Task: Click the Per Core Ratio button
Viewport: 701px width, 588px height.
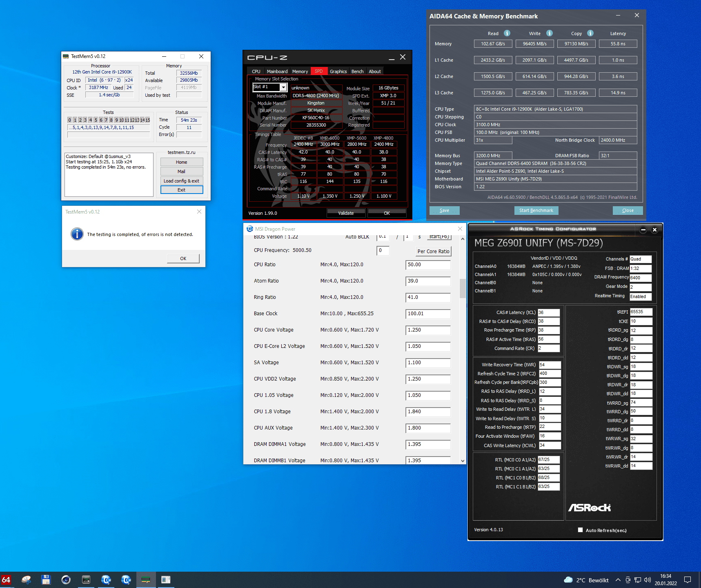Action: 433,252
